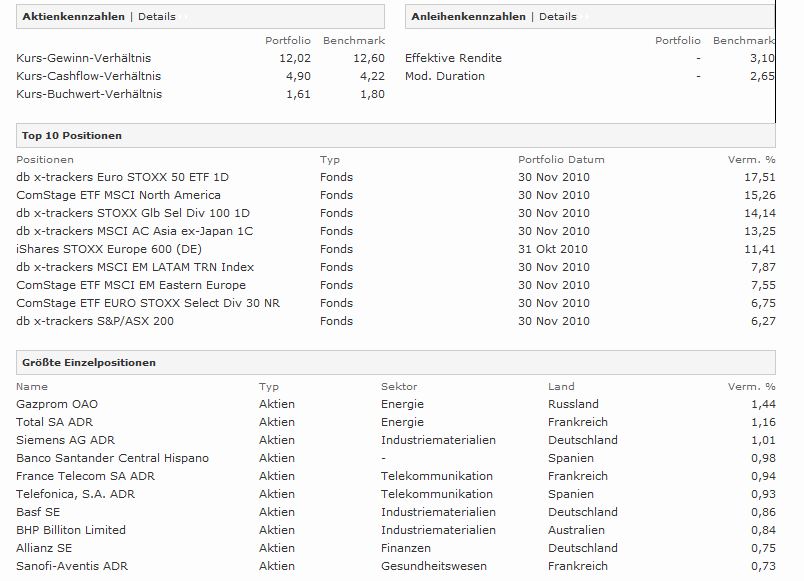Click the Allianz SE position name
The image size is (804, 581).
click(x=44, y=548)
